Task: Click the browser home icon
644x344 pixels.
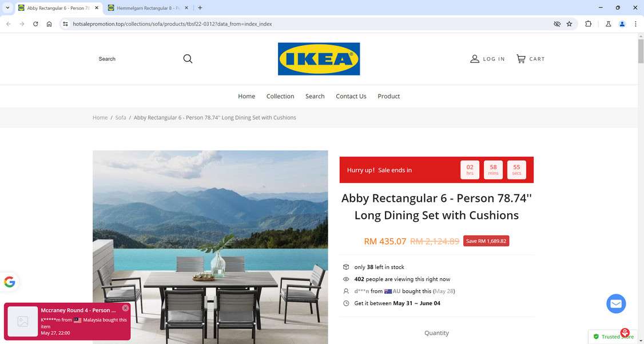Action: [49, 24]
